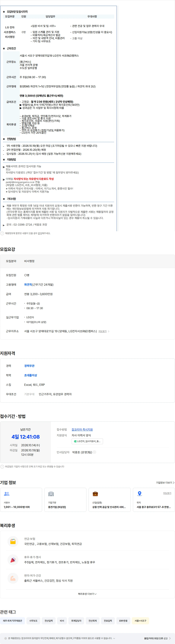Select the 전산회계 tag
The height and width of the screenshot is (644, 175).
click(93, 621)
